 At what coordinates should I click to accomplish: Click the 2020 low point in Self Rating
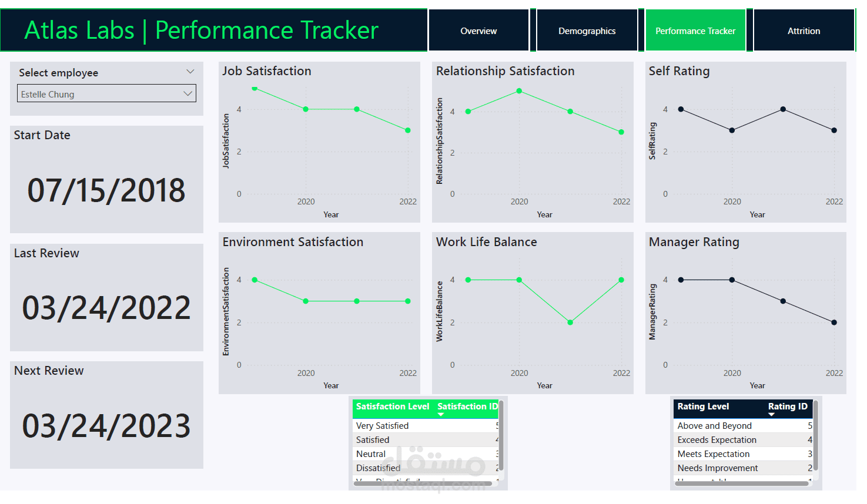[732, 130]
